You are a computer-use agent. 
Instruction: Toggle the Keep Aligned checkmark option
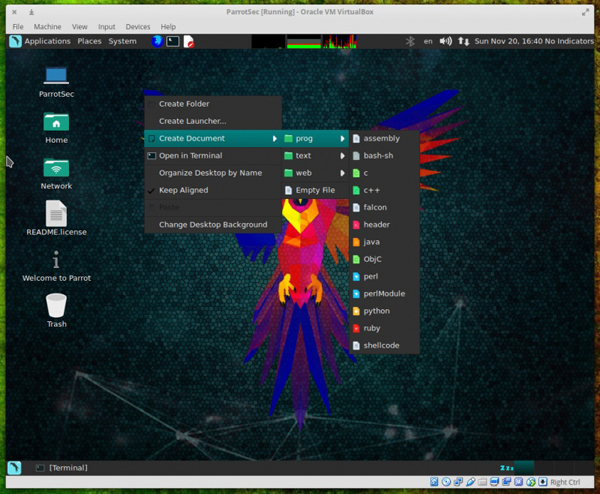tap(213, 190)
